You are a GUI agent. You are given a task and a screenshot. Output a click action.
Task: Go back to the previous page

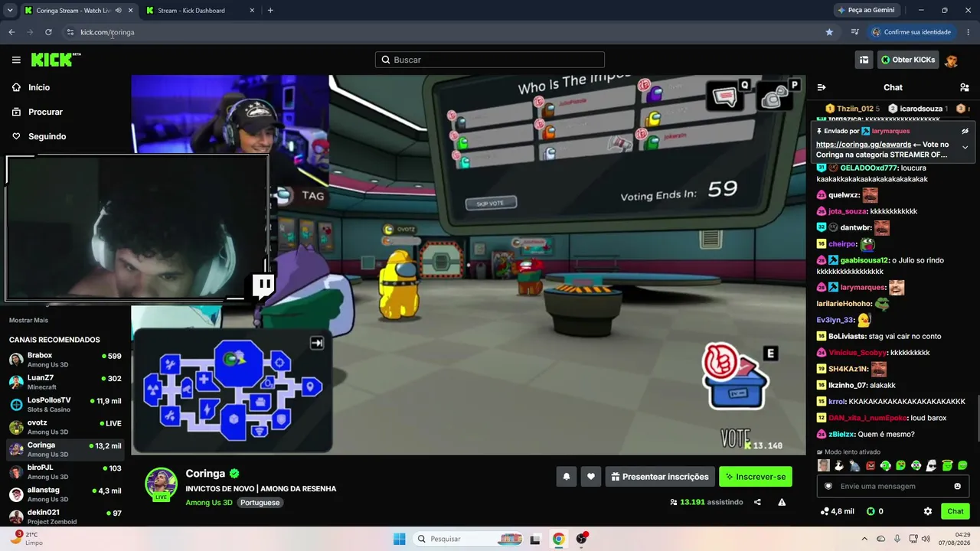(x=11, y=32)
